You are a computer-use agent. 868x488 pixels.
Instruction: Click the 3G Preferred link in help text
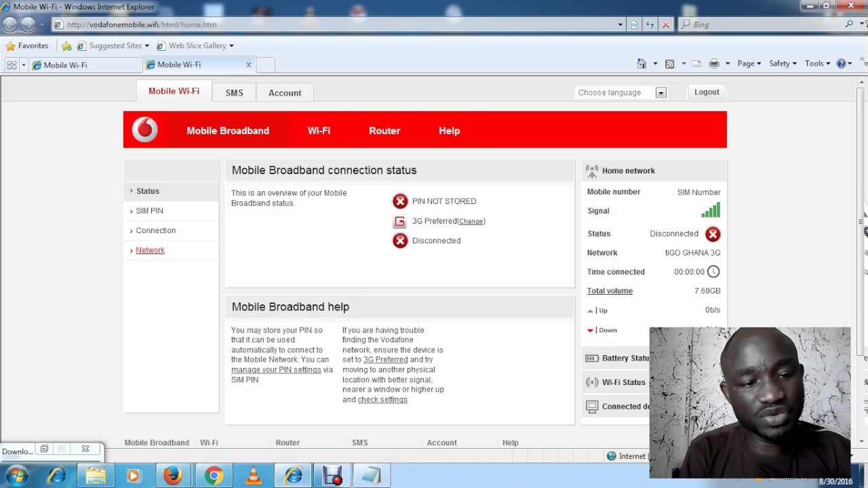385,359
